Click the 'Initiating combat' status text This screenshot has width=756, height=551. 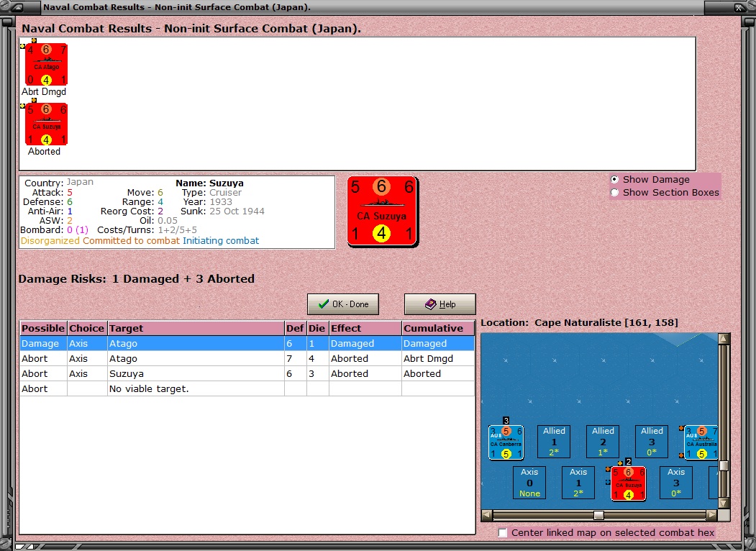pos(221,240)
